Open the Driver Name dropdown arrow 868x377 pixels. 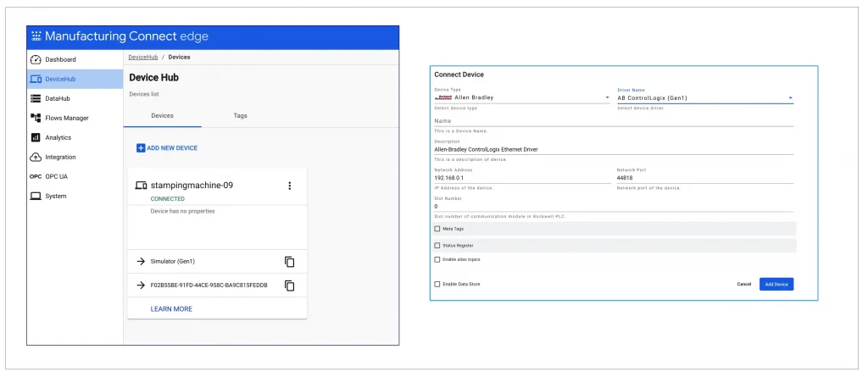point(791,98)
